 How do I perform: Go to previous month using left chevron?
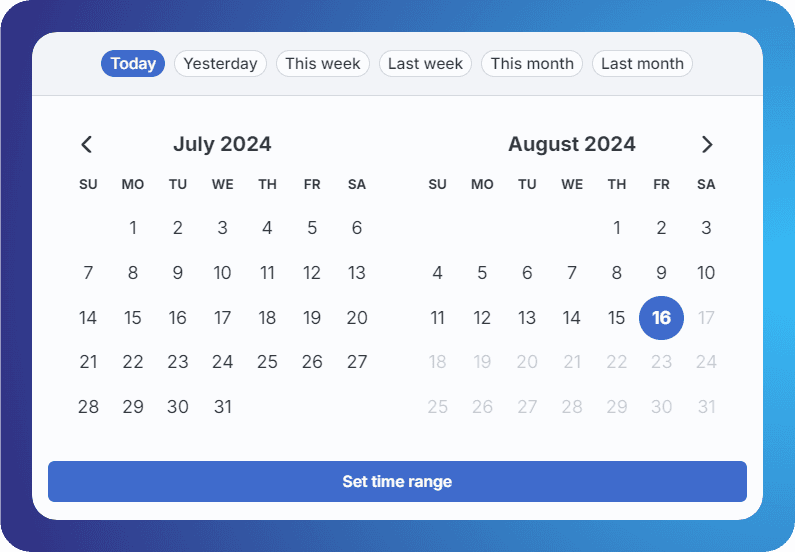click(87, 144)
